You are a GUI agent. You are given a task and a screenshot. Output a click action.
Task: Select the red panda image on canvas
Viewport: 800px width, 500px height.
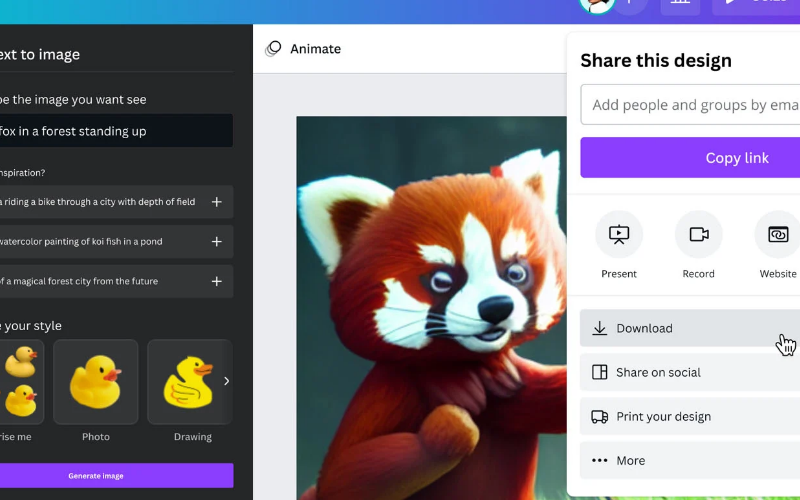click(432, 308)
